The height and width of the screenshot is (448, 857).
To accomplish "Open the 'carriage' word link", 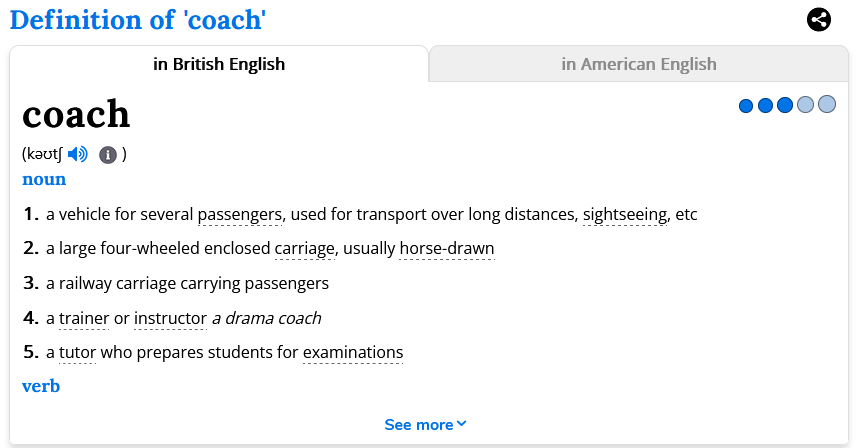I will coord(304,248).
